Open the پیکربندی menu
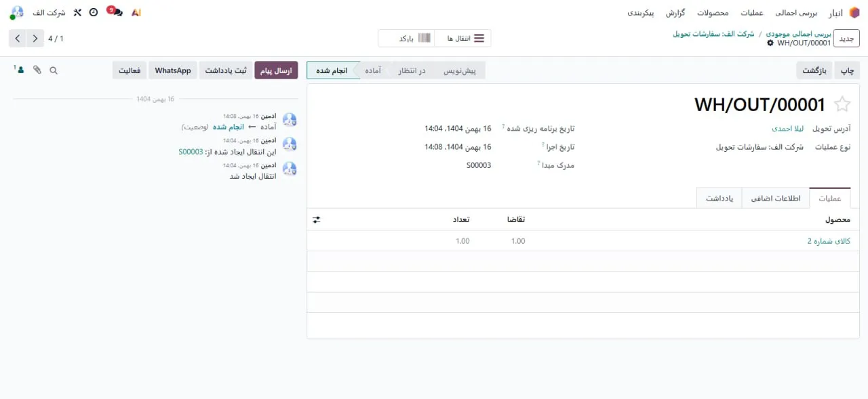Image resolution: width=868 pixels, height=399 pixels. [640, 12]
